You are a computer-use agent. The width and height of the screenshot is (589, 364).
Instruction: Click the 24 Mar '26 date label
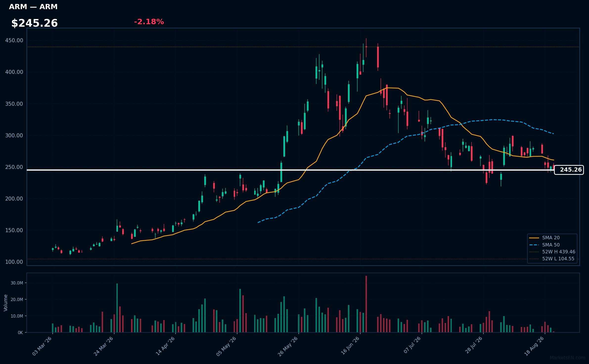coord(104,346)
